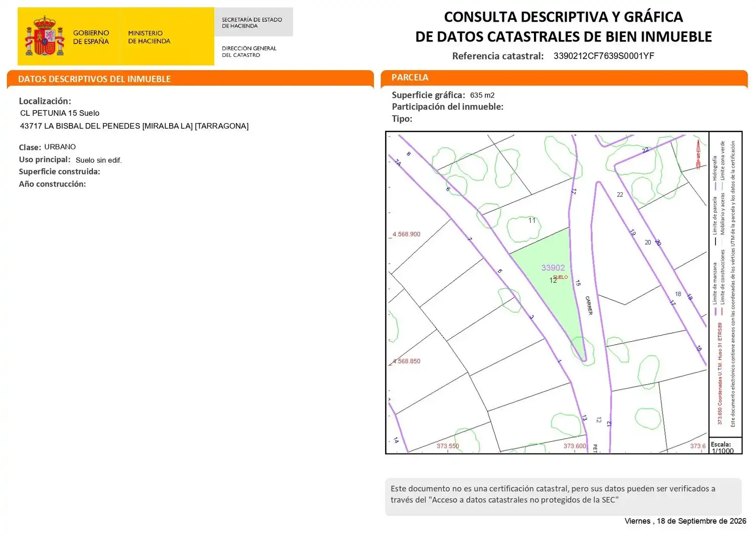Click the "Límite de manzana" legend entry

click(x=715, y=289)
